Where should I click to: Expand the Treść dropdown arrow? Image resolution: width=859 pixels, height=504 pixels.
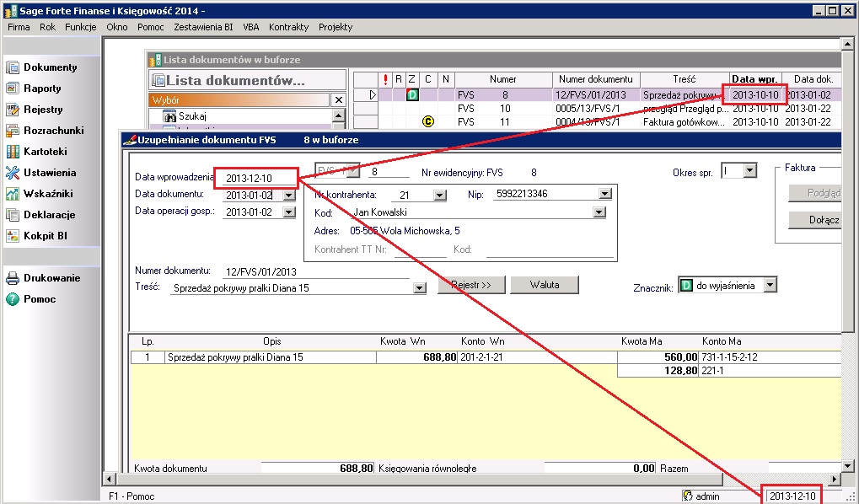point(420,288)
